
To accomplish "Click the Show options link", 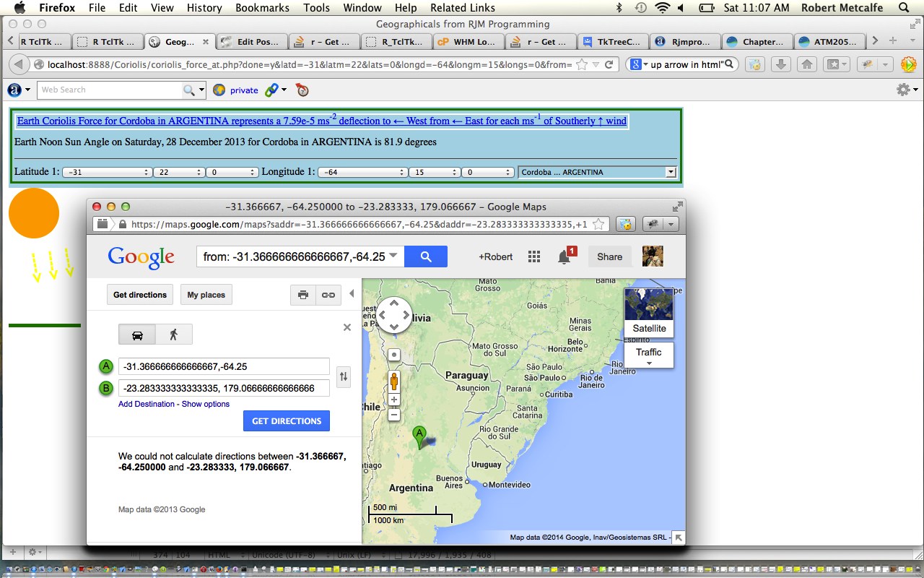I will tap(206, 404).
